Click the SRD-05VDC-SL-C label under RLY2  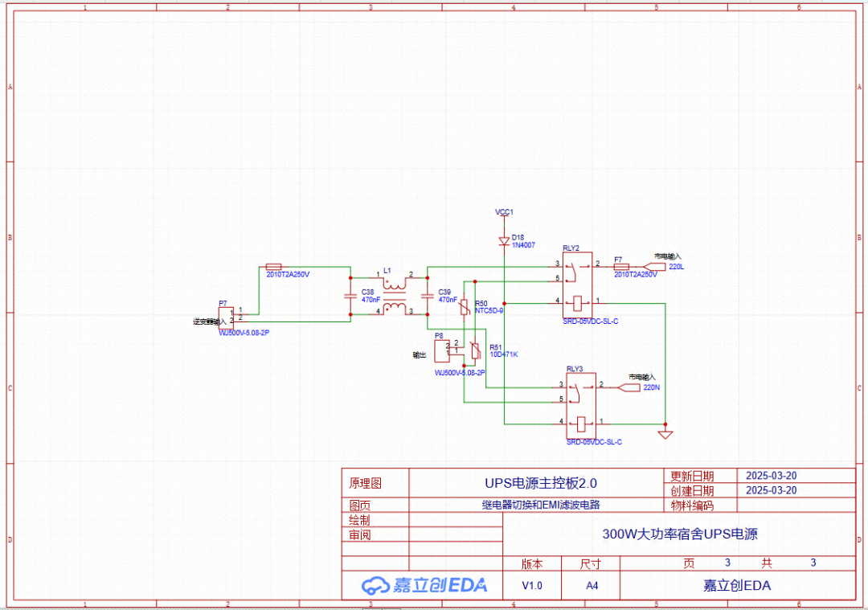pos(591,321)
